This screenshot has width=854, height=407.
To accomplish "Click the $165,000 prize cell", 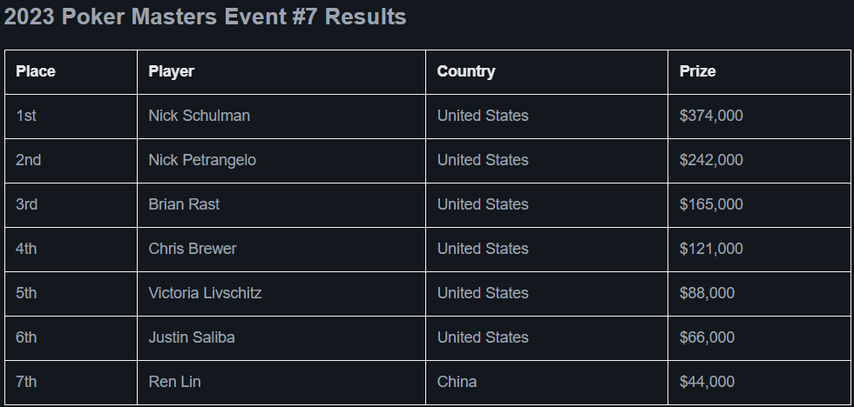I will [x=759, y=205].
